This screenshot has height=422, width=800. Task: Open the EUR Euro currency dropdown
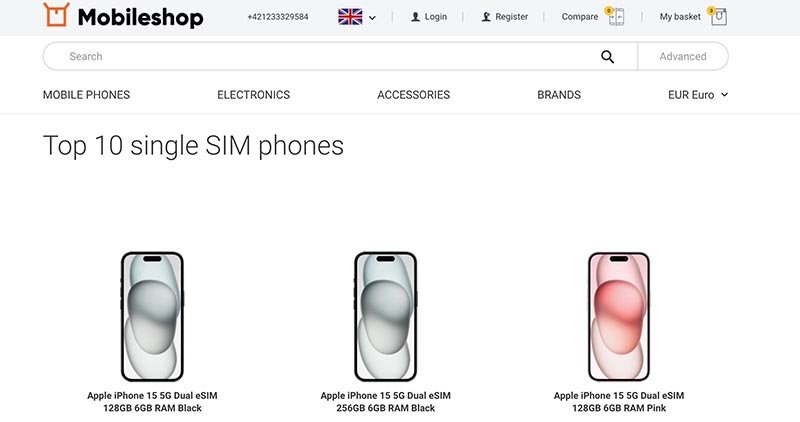click(698, 95)
